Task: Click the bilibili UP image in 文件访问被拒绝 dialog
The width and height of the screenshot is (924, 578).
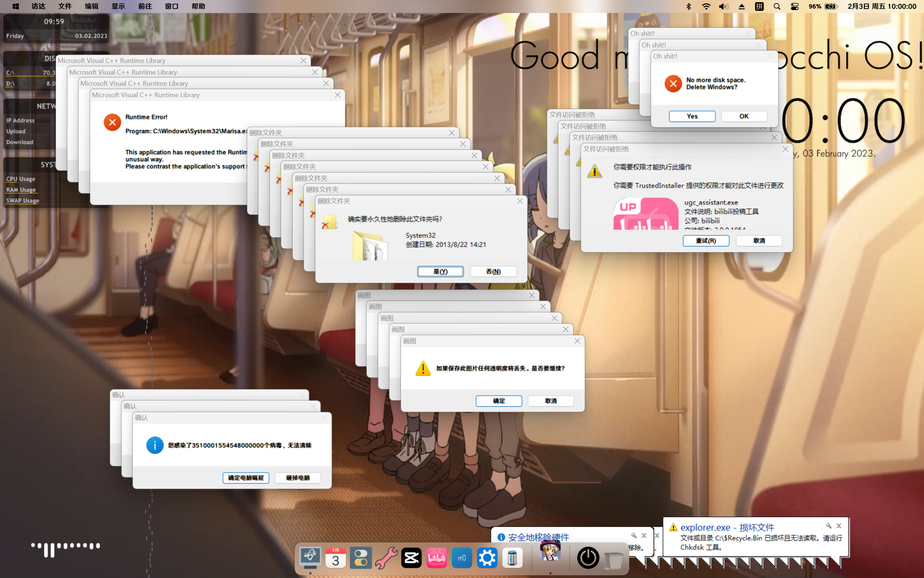Action: 646,214
